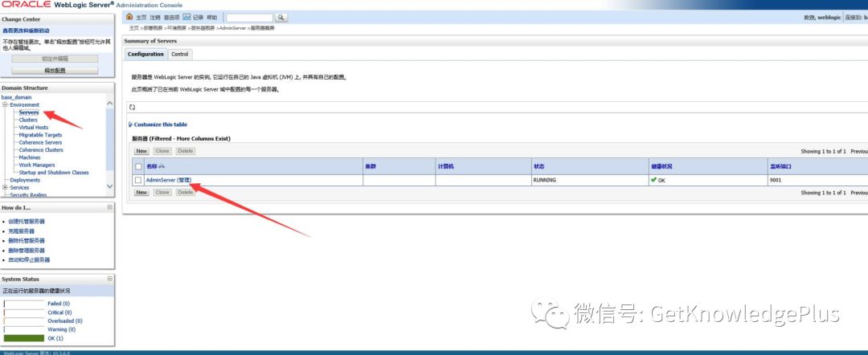This screenshot has height=355, width=868.
Task: Click Overloaded (0) in System Status
Action: [65, 320]
